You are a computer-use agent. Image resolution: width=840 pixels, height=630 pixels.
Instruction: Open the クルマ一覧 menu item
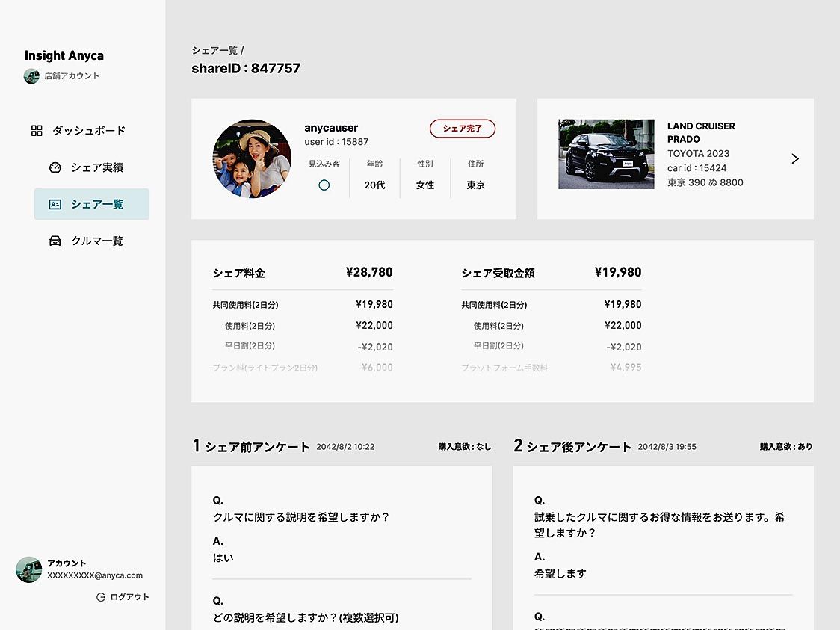pos(96,241)
